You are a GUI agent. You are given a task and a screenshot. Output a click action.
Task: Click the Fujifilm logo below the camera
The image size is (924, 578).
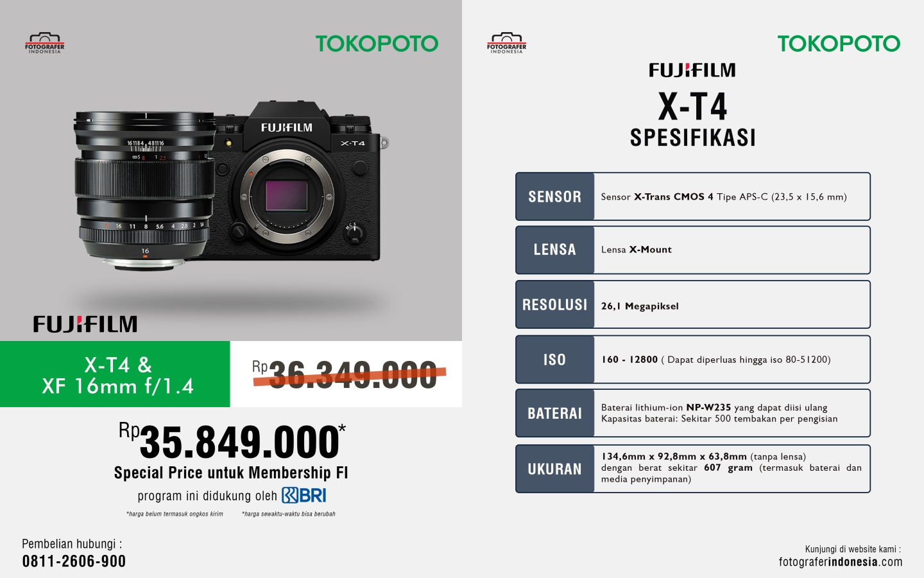85,324
